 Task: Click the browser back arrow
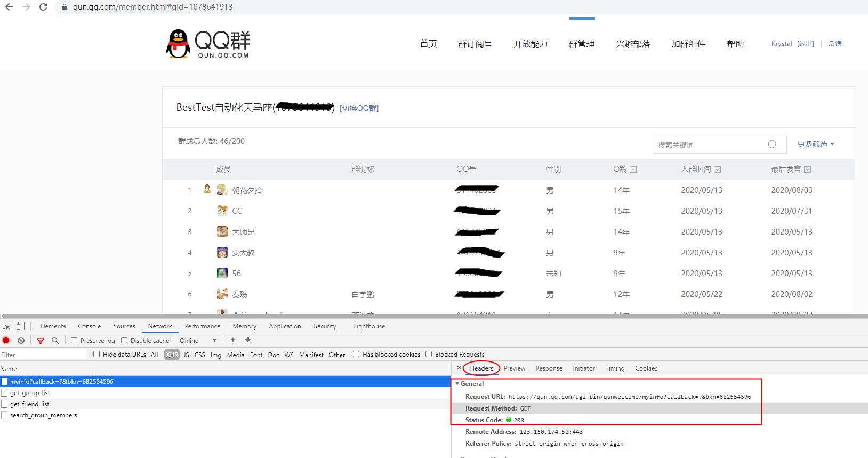click(x=9, y=7)
